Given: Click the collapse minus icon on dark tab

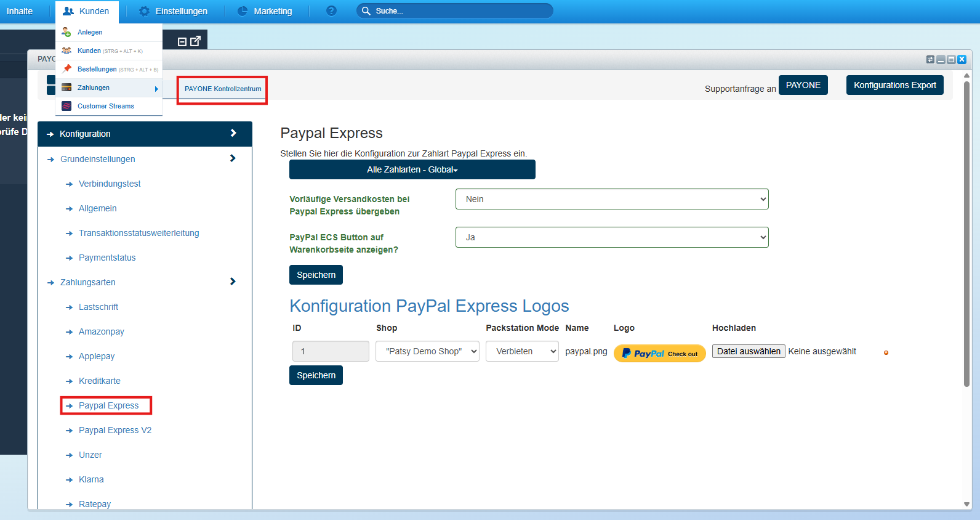Looking at the screenshot, I should tap(182, 42).
